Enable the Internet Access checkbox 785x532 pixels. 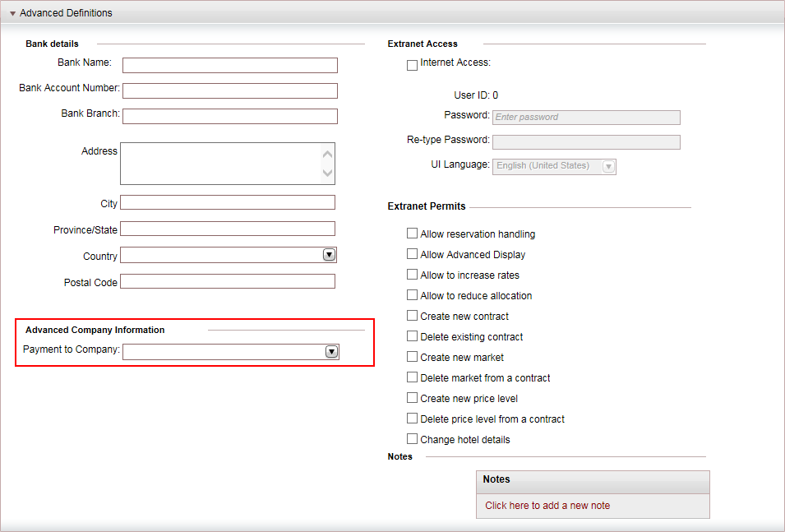pos(412,65)
